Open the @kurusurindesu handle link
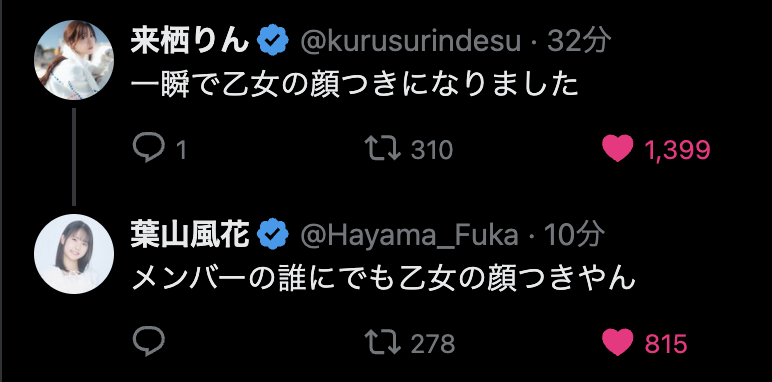The width and height of the screenshot is (772, 382). tap(411, 42)
